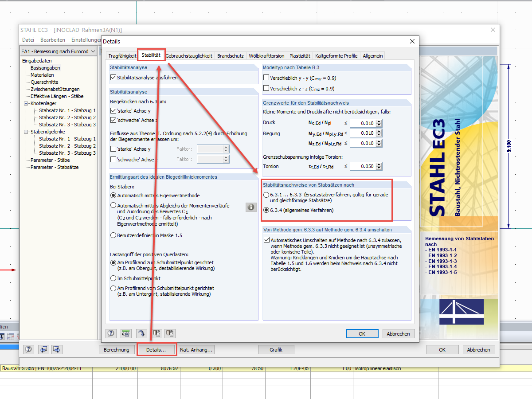Screen dimensions: 532x399
Task: Click Details... button
Action: coord(156,349)
